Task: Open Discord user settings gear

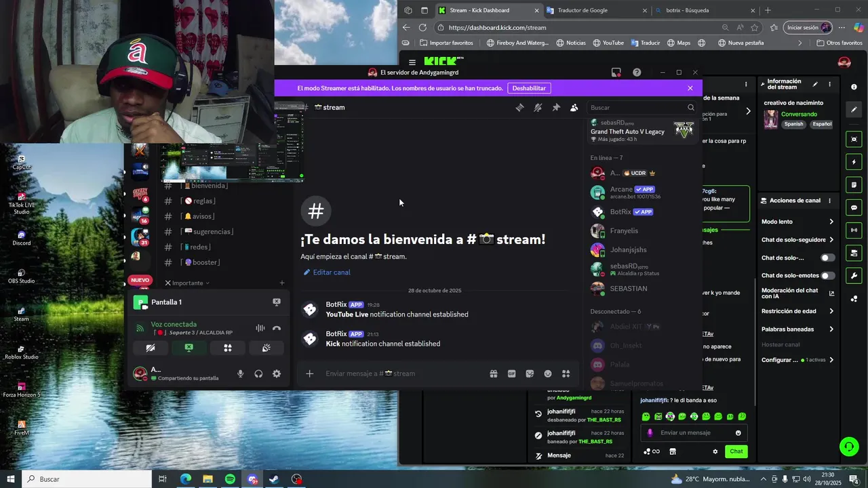Action: click(x=277, y=373)
